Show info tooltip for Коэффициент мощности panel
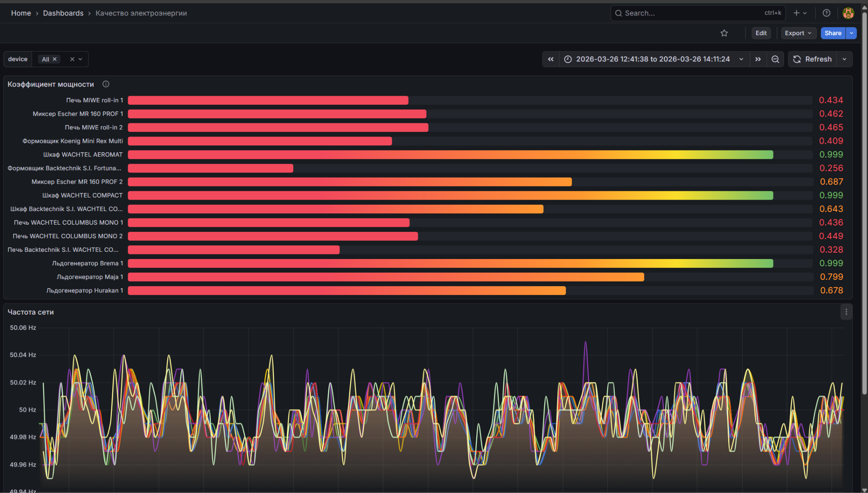 106,84
